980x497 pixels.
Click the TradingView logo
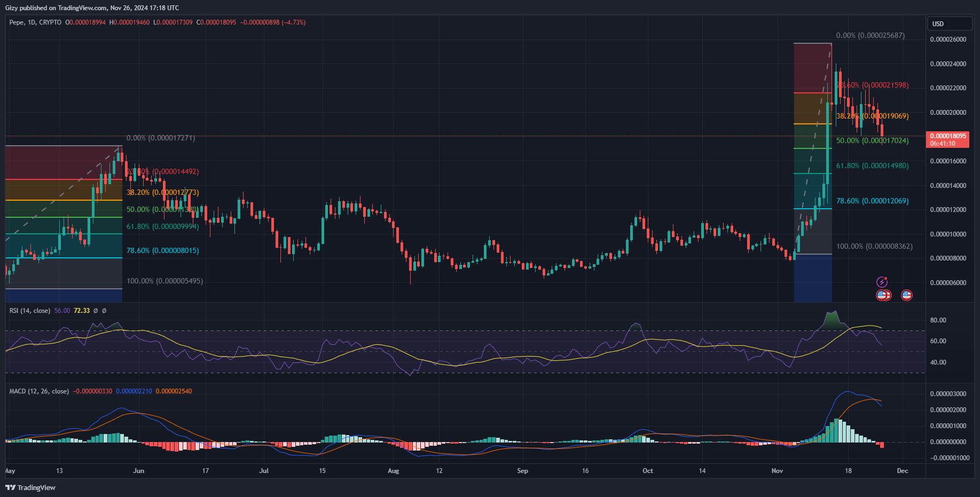(30, 487)
